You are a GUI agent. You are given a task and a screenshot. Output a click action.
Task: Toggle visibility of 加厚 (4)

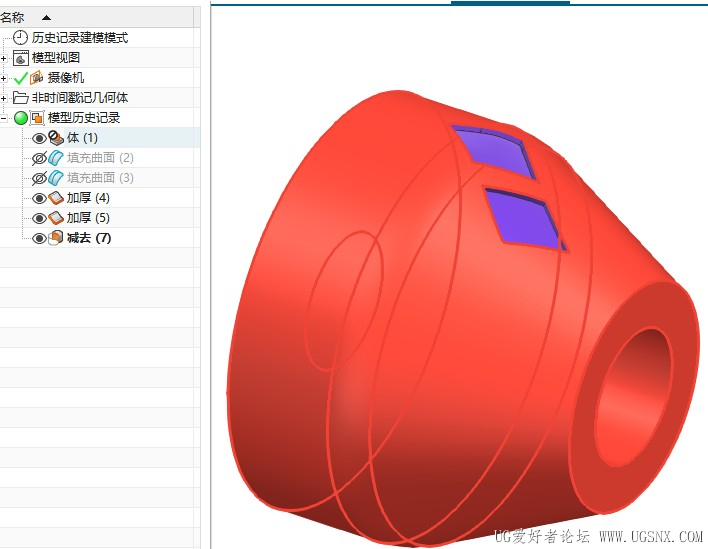39,198
